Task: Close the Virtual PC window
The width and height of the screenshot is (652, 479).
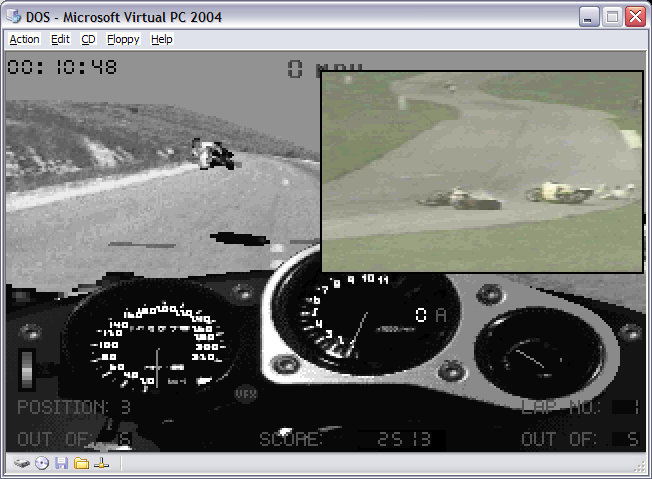Action: point(635,17)
